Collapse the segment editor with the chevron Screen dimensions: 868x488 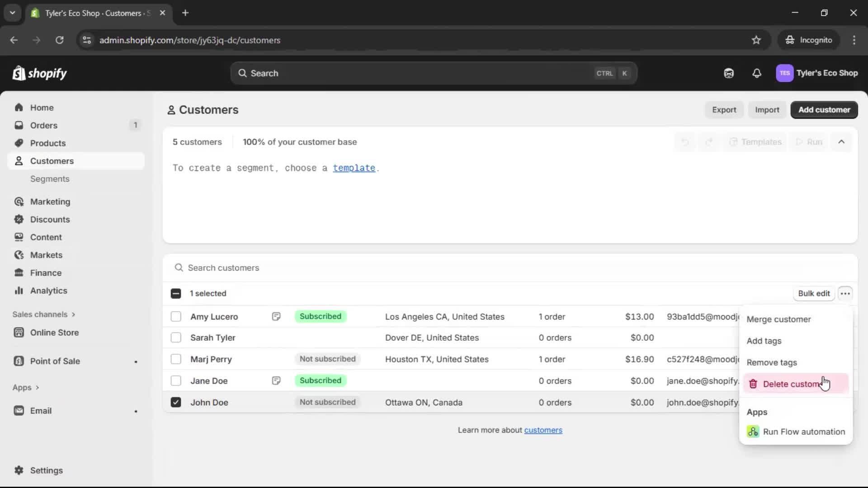coord(841,142)
